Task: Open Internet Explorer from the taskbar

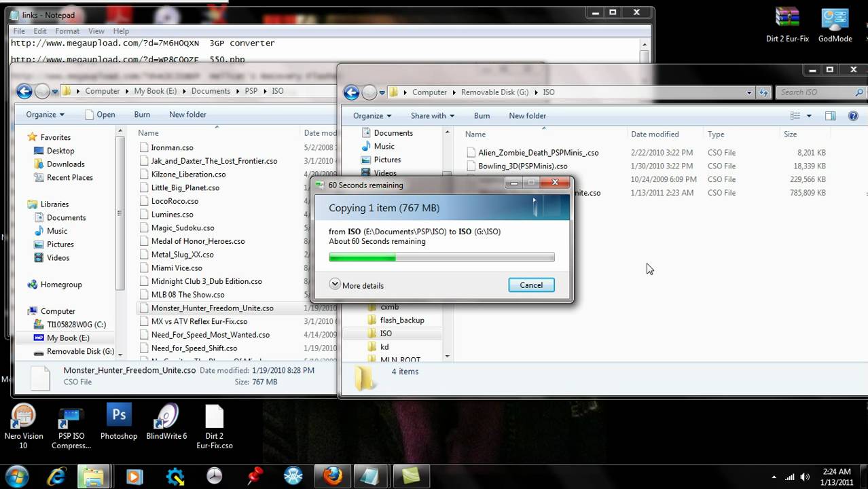Action: (x=55, y=476)
